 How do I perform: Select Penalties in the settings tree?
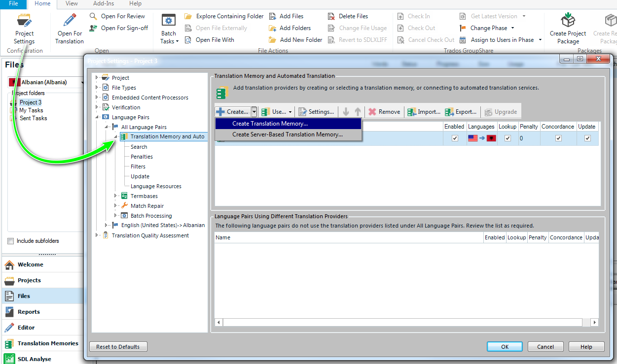142,157
